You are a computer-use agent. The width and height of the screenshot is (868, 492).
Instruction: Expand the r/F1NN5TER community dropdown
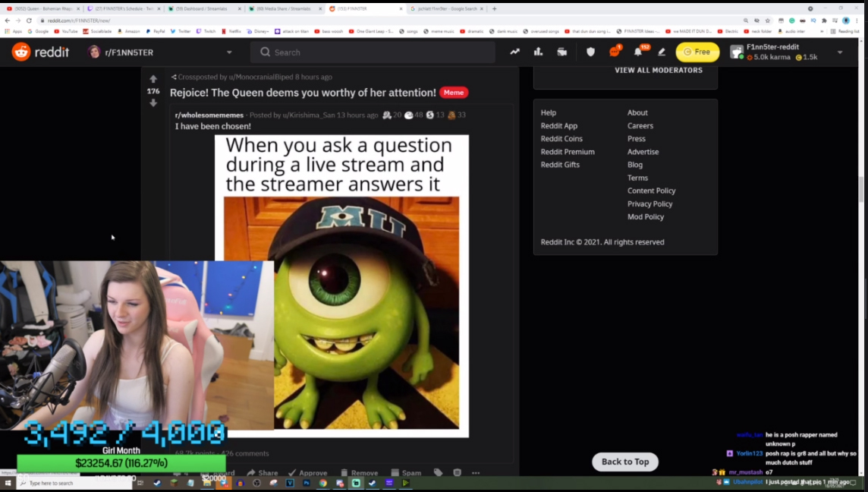tap(229, 52)
